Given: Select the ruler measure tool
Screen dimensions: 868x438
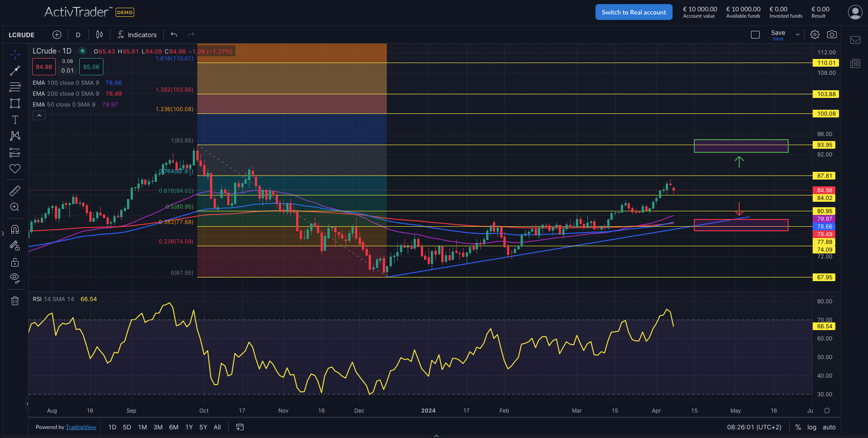Looking at the screenshot, I should [15, 190].
